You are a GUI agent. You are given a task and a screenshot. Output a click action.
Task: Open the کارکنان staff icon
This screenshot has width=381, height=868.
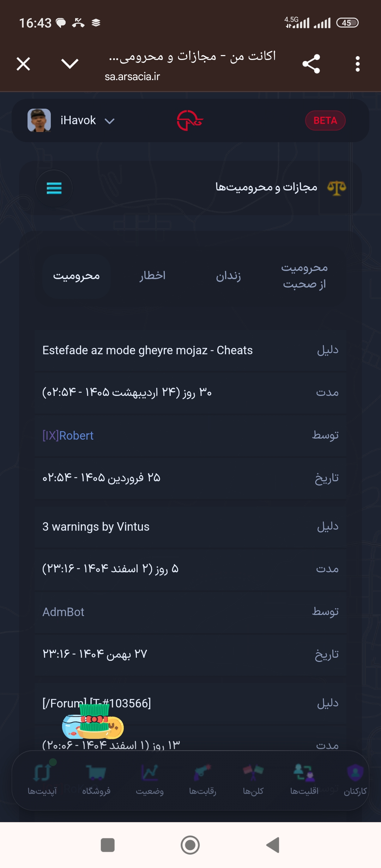355,772
